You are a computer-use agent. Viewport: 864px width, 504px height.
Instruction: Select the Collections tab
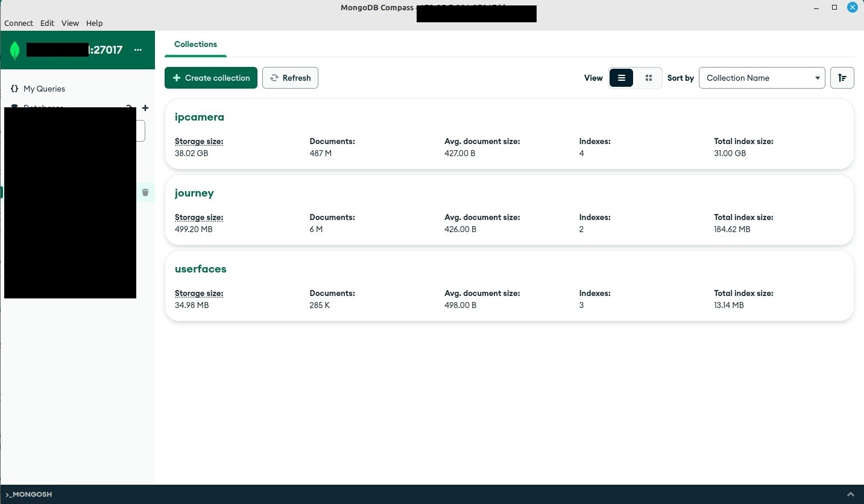click(x=195, y=44)
